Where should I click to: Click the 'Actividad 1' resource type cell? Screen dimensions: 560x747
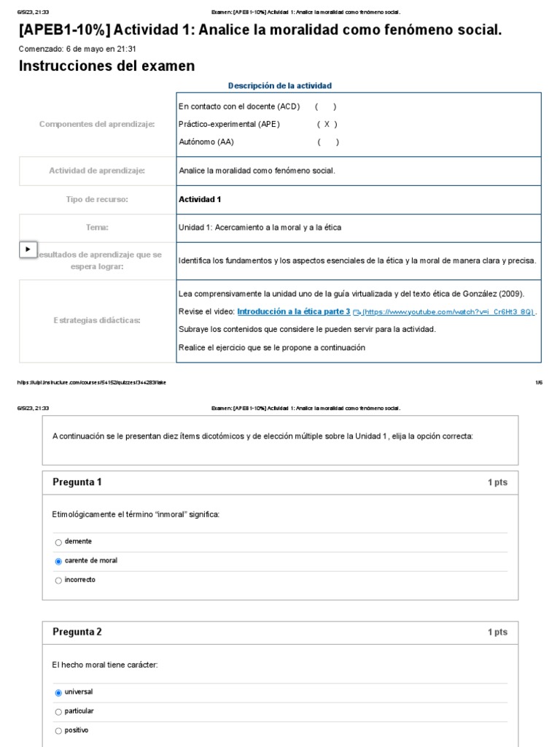click(x=200, y=199)
